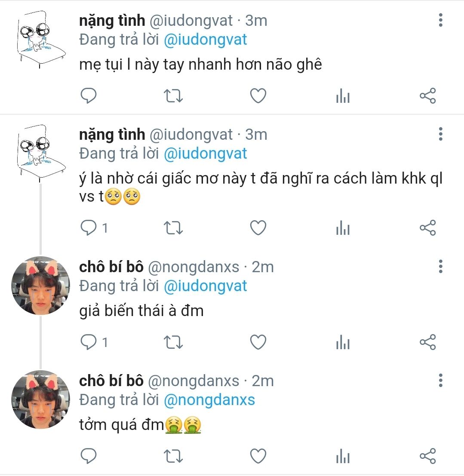Share the "tởm quá đm" tweet
Viewport: 464px width, 476px height.
(427, 456)
